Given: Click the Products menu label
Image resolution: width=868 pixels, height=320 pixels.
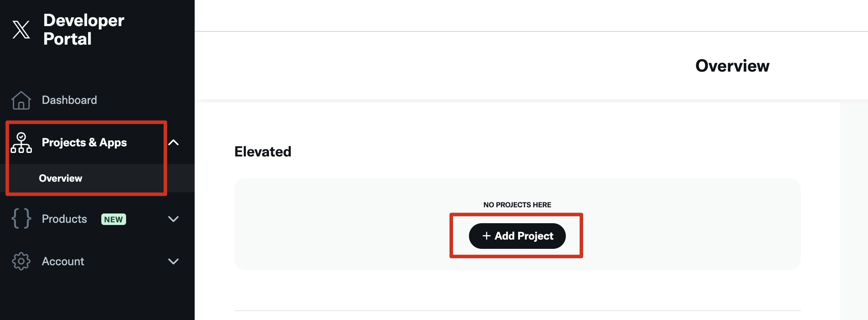Looking at the screenshot, I should coord(65,219).
